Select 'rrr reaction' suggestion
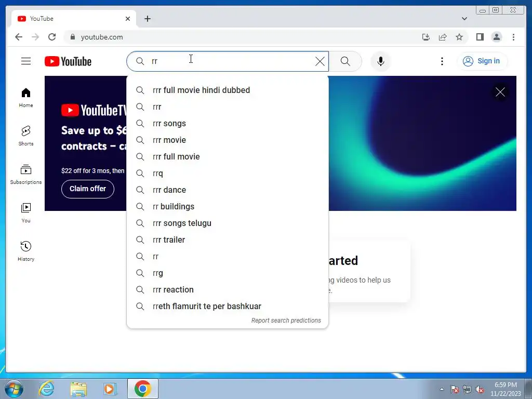Screen dimensions: 532x399 [x=228, y=290]
